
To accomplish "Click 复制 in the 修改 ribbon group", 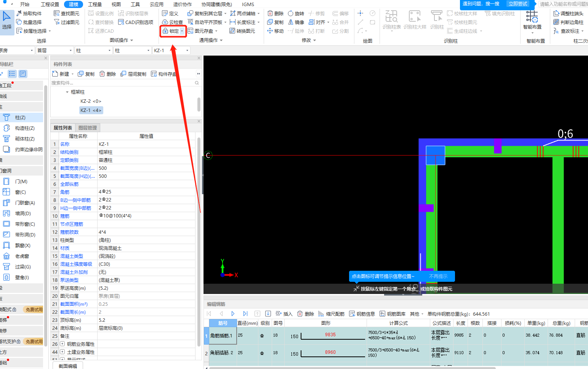I will [275, 22].
